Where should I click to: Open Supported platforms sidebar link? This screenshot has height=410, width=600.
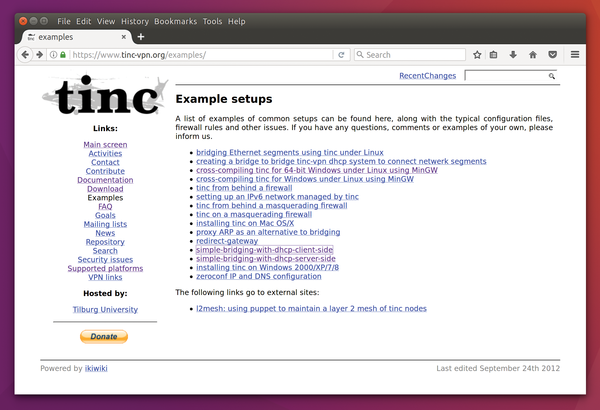coord(105,268)
